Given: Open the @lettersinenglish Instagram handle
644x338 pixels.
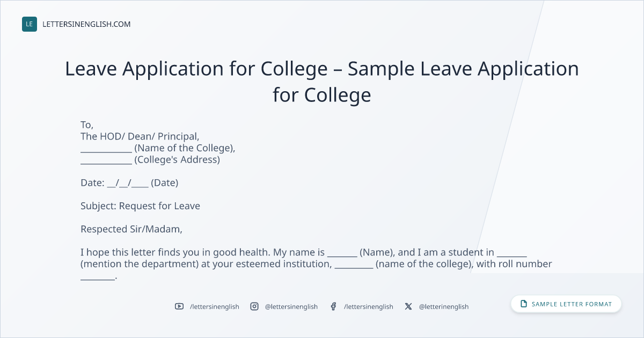Looking at the screenshot, I should 291,306.
